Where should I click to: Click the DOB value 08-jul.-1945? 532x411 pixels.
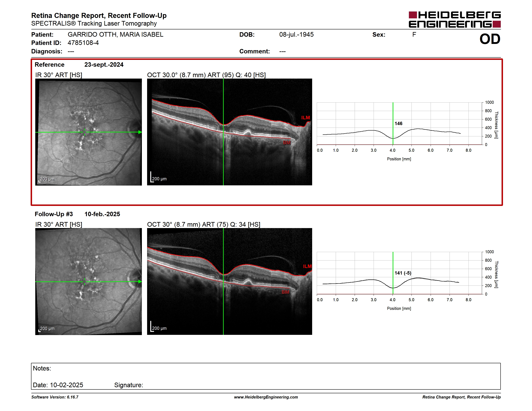pos(296,35)
